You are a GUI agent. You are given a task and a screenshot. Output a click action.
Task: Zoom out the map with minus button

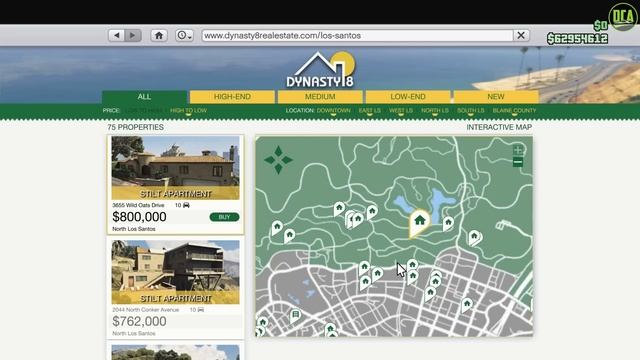(518, 162)
